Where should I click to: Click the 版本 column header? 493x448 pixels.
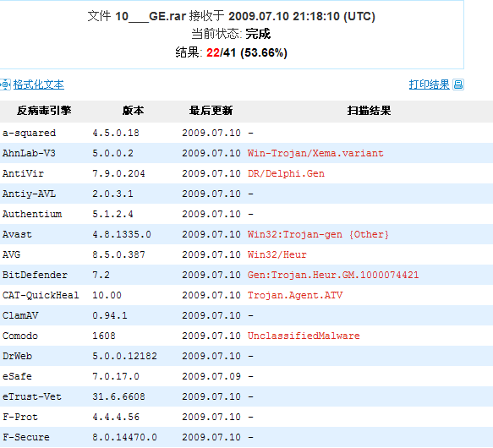pos(133,111)
